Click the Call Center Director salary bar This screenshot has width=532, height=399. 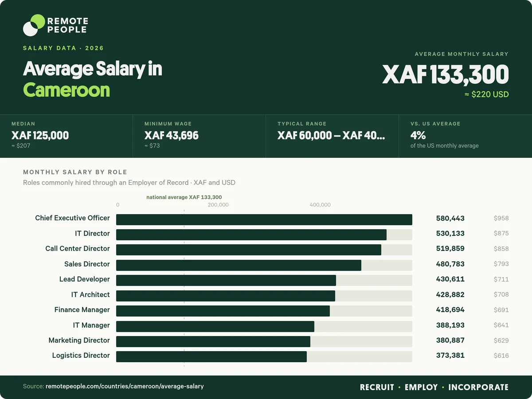tap(249, 250)
